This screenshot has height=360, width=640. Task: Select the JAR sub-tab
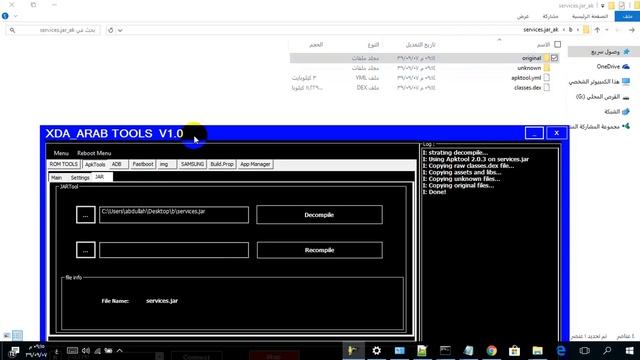[x=101, y=177]
